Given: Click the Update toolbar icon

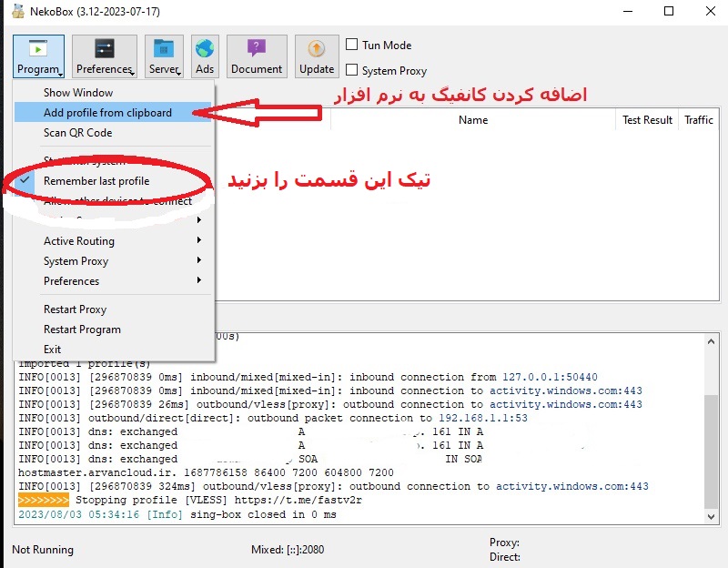Looking at the screenshot, I should [x=316, y=56].
